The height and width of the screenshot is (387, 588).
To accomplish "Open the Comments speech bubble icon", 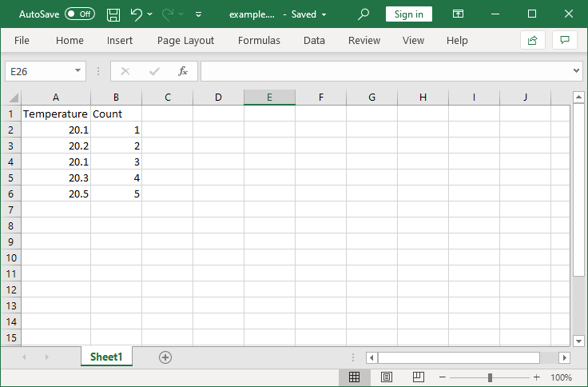I will click(x=565, y=40).
